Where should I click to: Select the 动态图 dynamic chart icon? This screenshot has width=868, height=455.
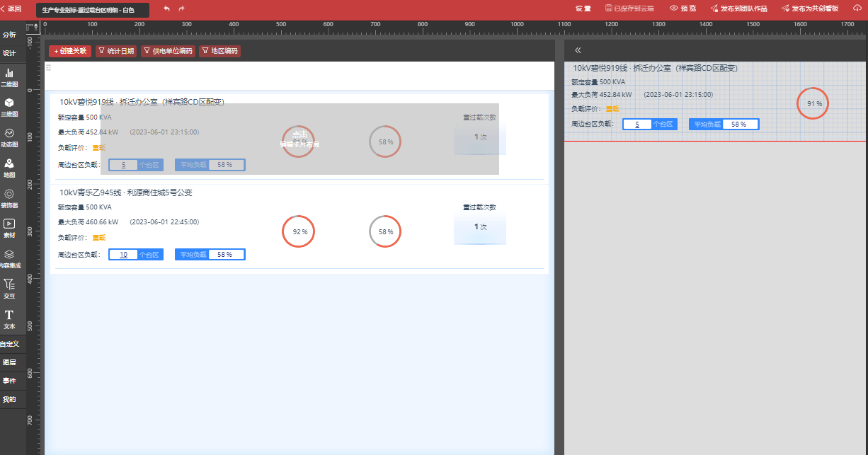tap(9, 137)
